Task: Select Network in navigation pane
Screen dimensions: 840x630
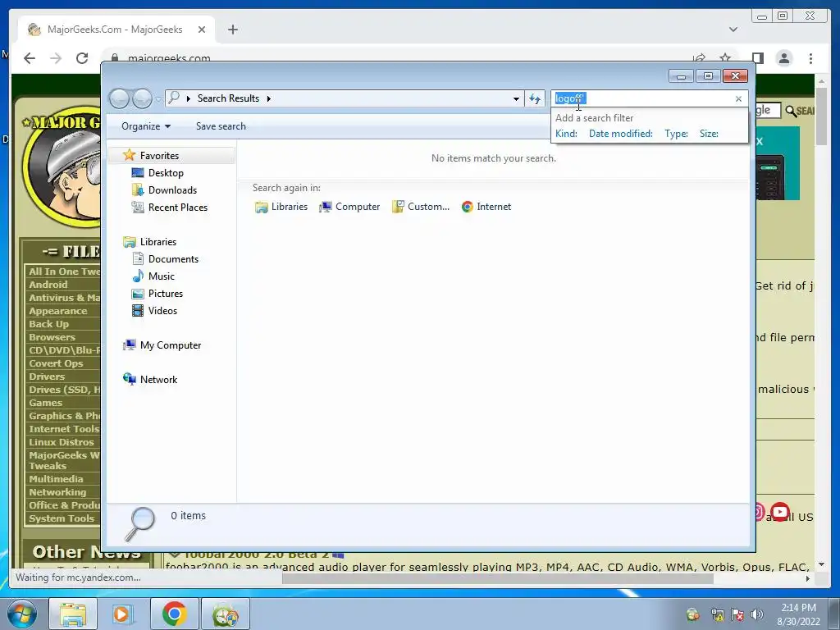Action: click(x=158, y=379)
